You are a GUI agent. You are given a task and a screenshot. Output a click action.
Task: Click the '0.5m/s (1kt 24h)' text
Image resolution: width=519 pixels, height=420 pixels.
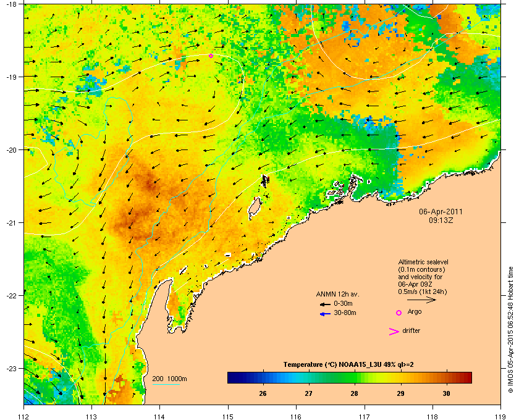pyautogui.click(x=423, y=292)
